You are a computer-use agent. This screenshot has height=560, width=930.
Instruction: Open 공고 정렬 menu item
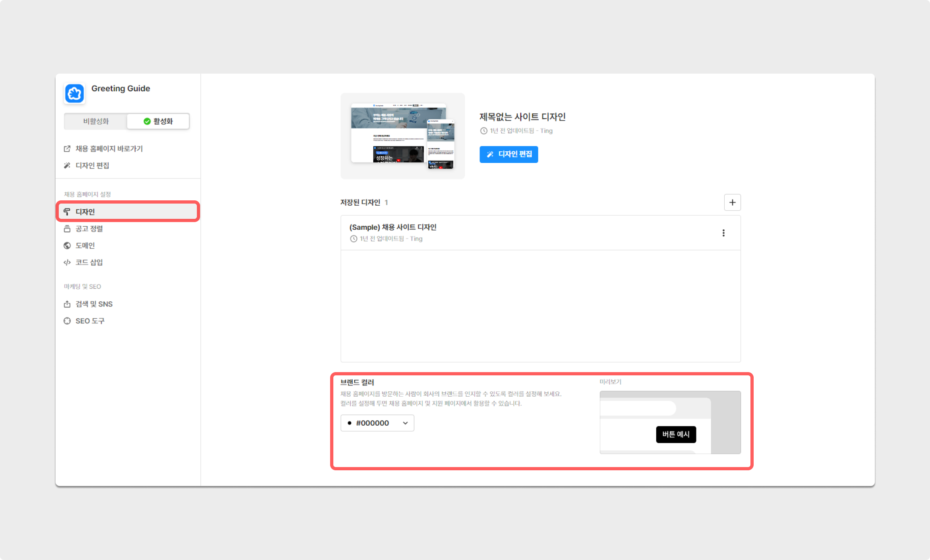tap(89, 229)
